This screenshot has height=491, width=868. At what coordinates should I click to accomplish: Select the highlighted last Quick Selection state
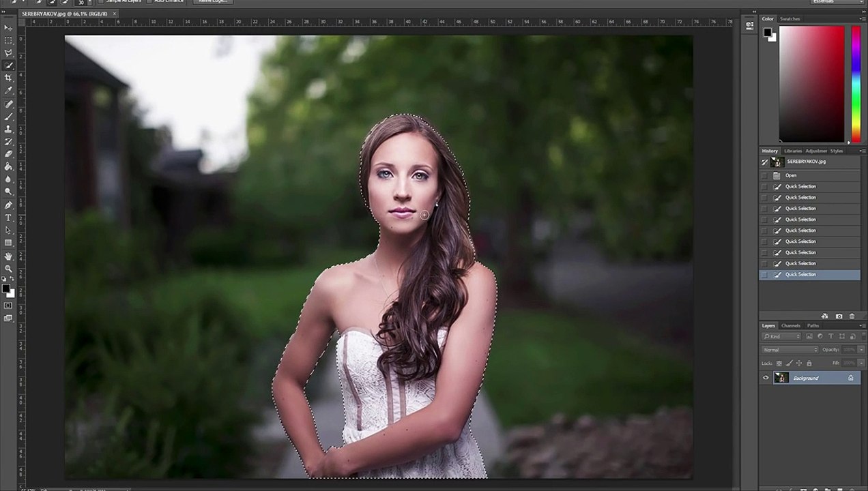click(x=810, y=274)
